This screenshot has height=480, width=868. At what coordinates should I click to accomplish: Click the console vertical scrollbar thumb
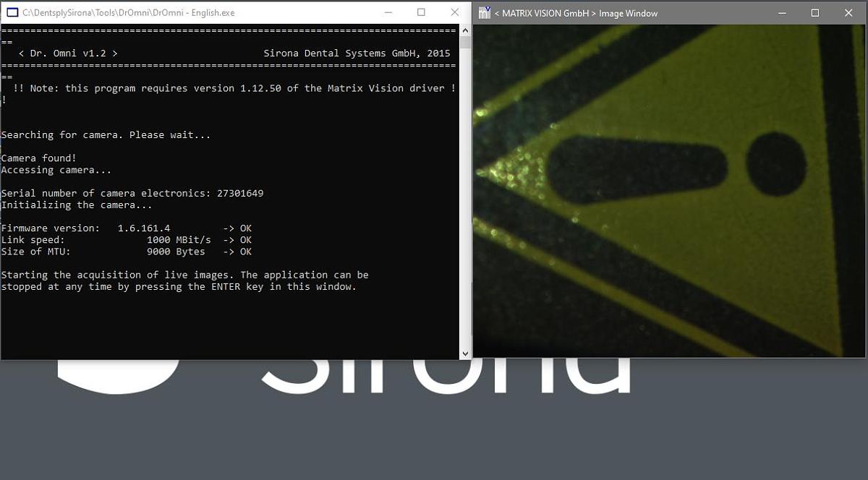(465, 42)
